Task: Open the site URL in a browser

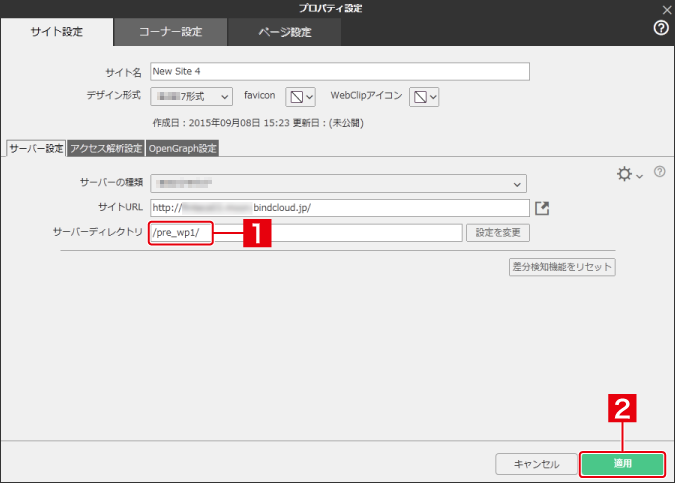Action: coord(542,208)
